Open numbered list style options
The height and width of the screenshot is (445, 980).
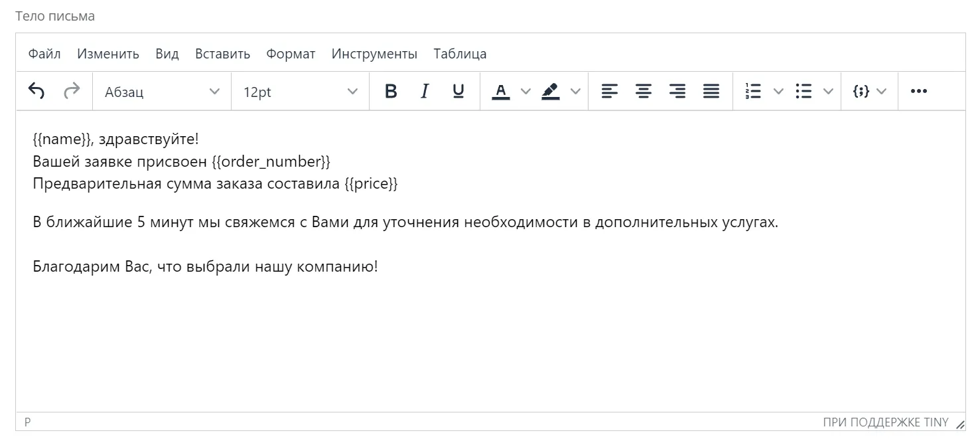pyautogui.click(x=779, y=92)
